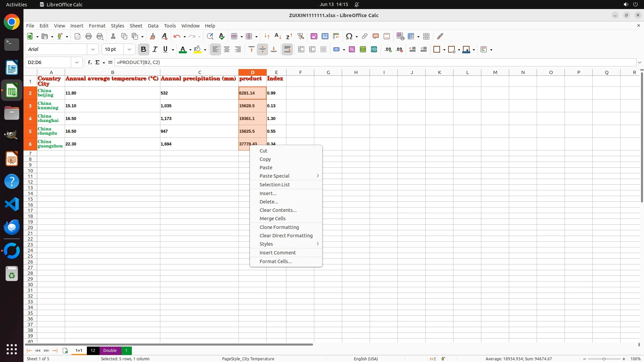Toggle Italic formatting button

[155, 49]
